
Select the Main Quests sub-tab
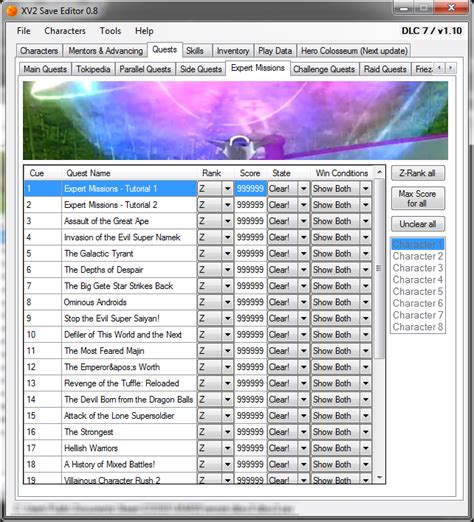45,69
